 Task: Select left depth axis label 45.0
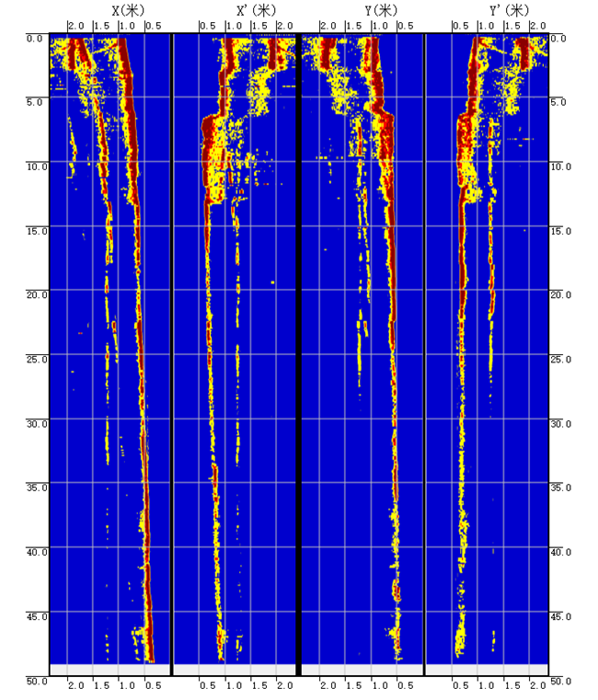coord(37,616)
